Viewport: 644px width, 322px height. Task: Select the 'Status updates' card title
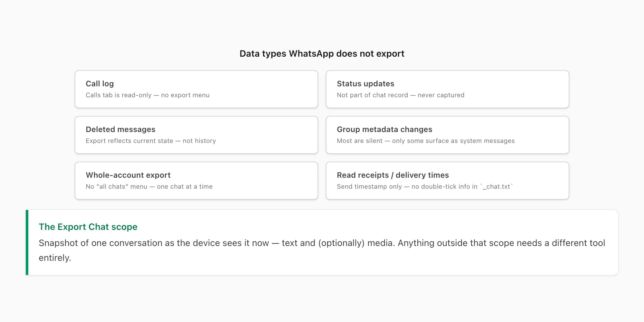pyautogui.click(x=365, y=84)
